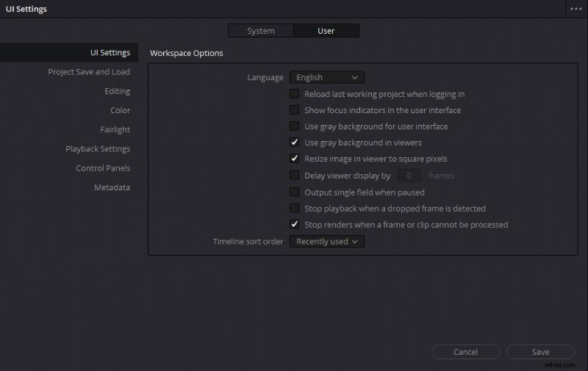Open Control Panels section
Image resolution: width=588 pixels, height=371 pixels.
(103, 168)
